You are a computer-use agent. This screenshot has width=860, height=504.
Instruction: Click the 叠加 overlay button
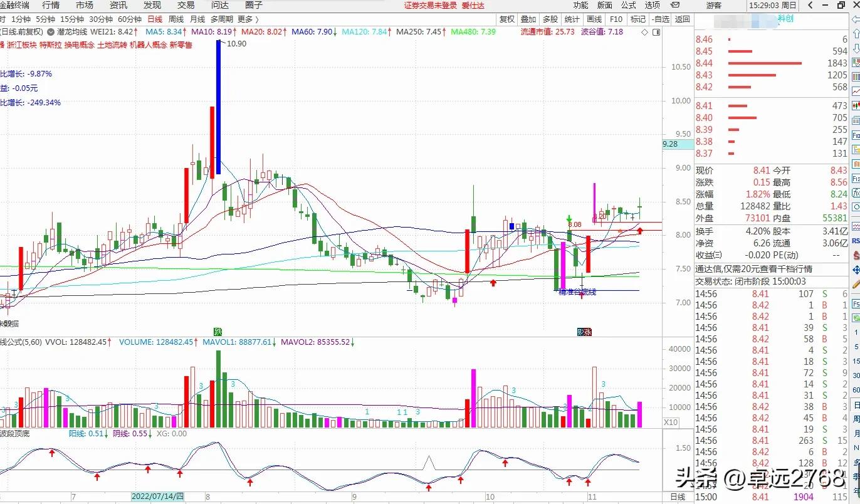pos(529,19)
